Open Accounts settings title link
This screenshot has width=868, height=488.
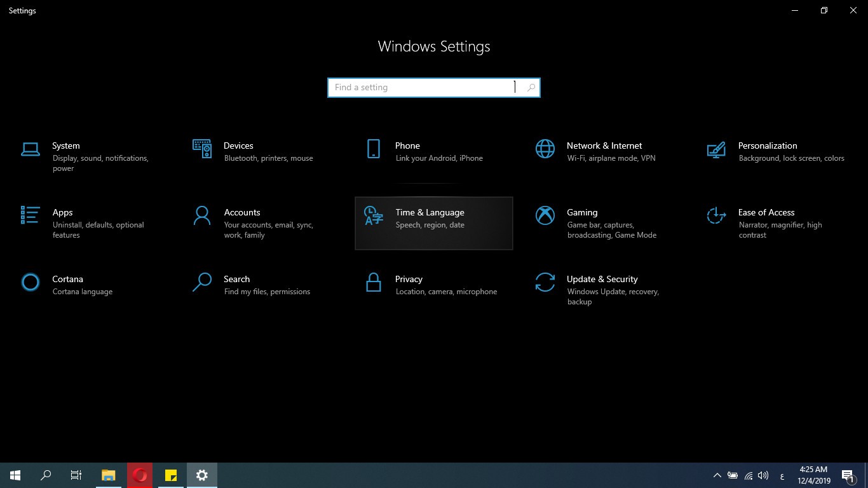(242, 212)
